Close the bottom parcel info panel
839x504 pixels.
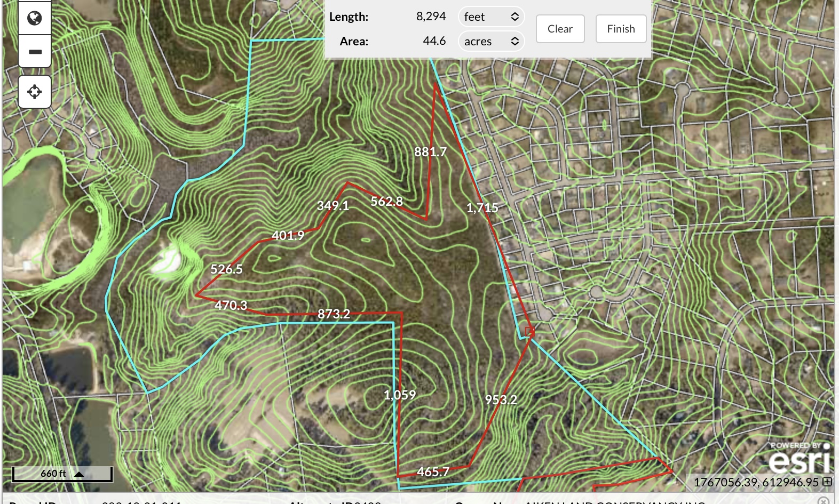(824, 500)
